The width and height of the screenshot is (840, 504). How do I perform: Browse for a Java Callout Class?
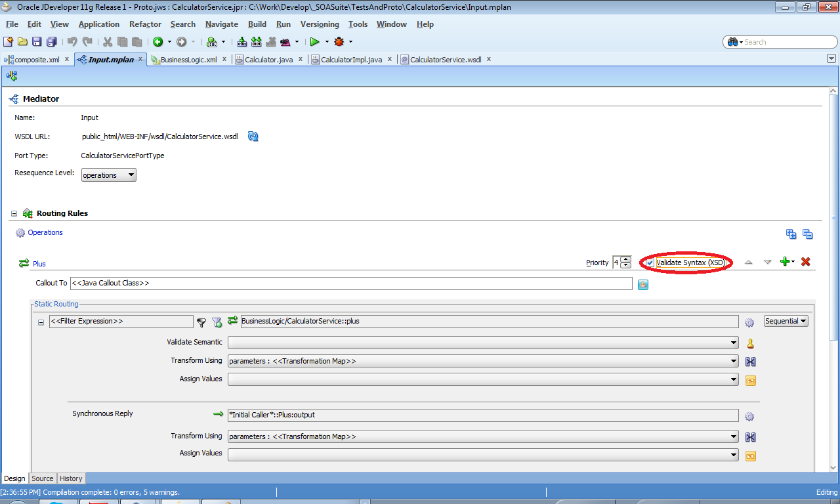pyautogui.click(x=642, y=284)
